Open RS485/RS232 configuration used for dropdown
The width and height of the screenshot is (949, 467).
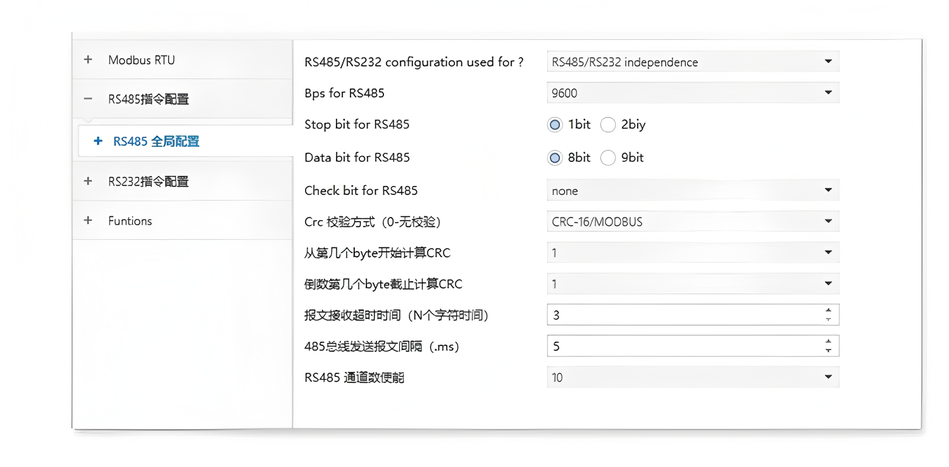[693, 62]
